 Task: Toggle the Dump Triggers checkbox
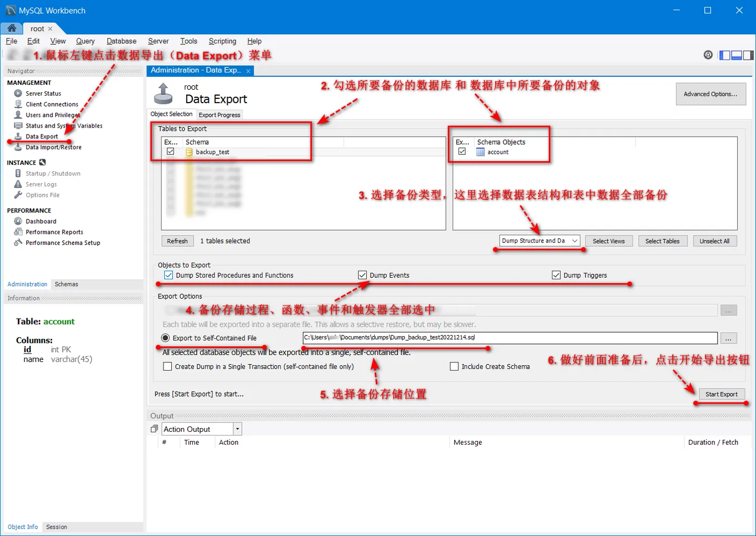coord(556,275)
